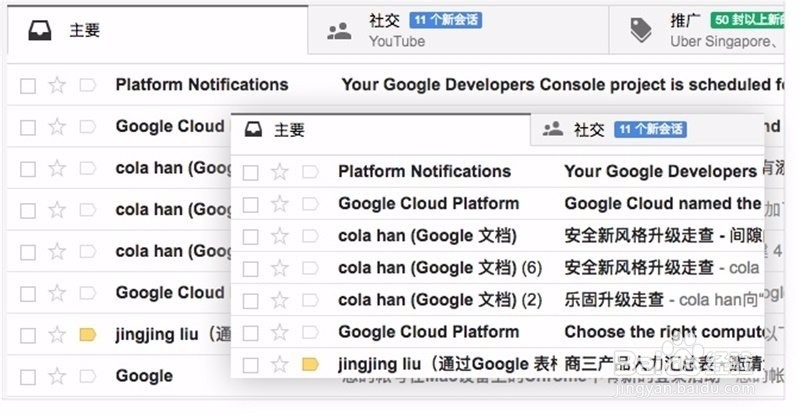Click inbox tray icon on background 主要 tab
Screen dimensions: 800x416
(39, 31)
